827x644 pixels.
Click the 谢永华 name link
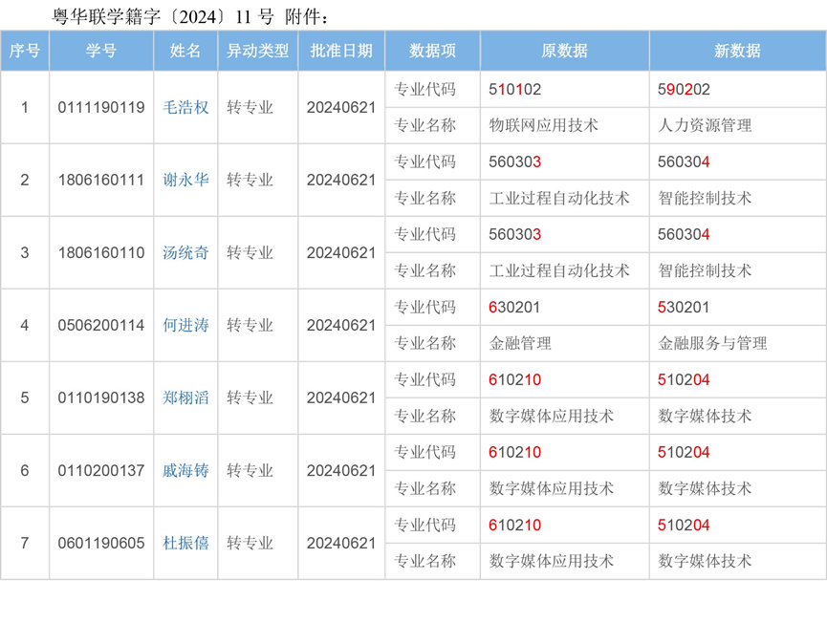coord(185,180)
